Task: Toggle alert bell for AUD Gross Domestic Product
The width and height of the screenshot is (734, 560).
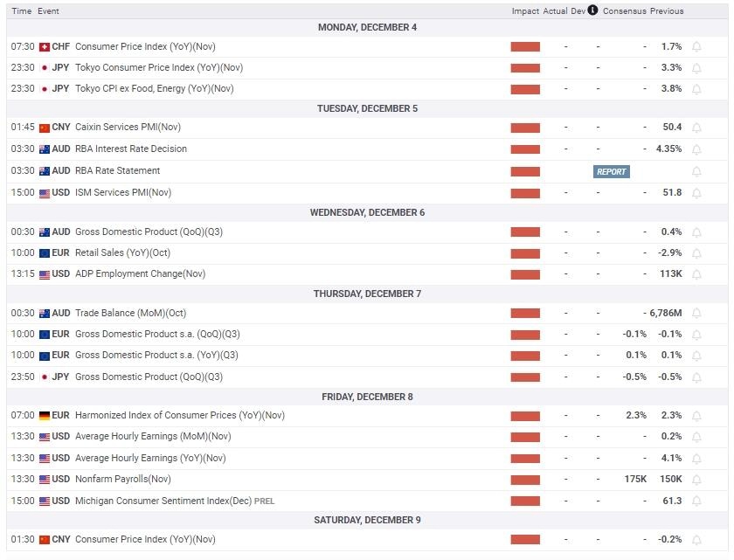Action: (696, 232)
